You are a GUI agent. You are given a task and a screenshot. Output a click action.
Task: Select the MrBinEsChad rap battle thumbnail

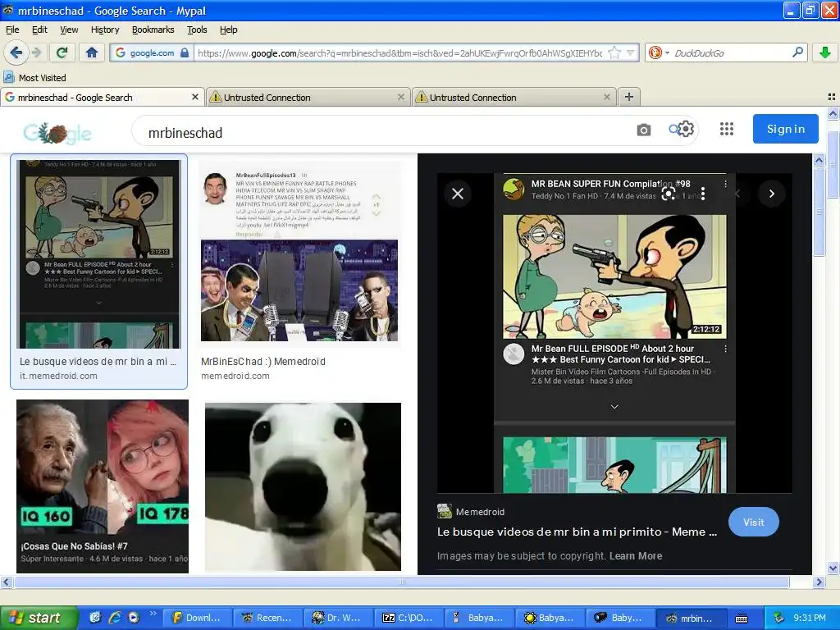coord(299,254)
